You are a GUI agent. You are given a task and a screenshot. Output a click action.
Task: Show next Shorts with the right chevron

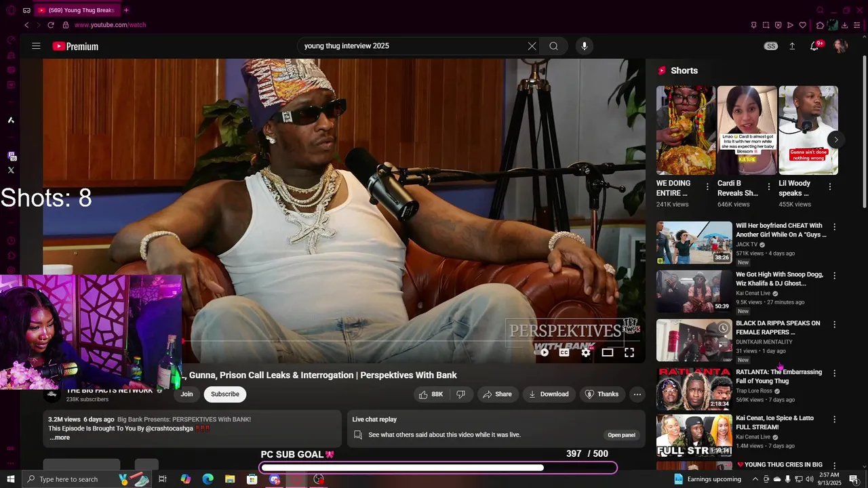(x=836, y=140)
